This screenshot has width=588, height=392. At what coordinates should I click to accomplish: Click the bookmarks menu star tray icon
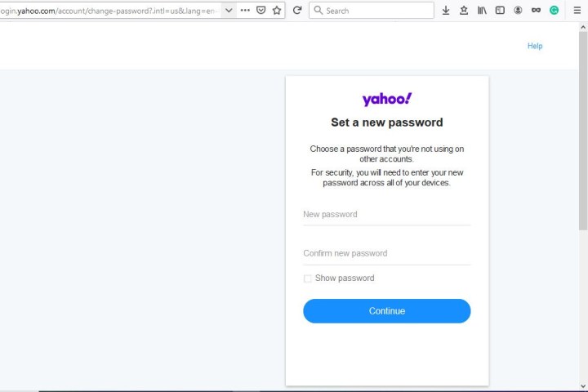[x=464, y=11]
